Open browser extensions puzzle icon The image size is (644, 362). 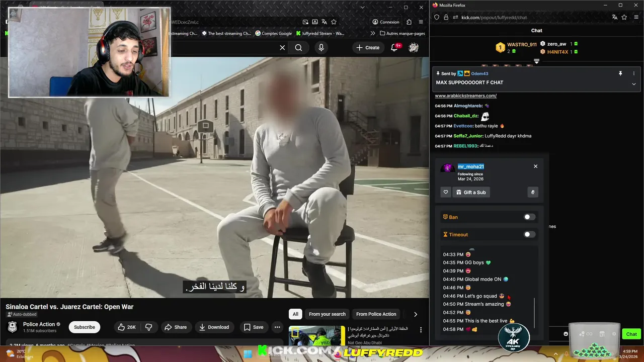[x=409, y=22]
